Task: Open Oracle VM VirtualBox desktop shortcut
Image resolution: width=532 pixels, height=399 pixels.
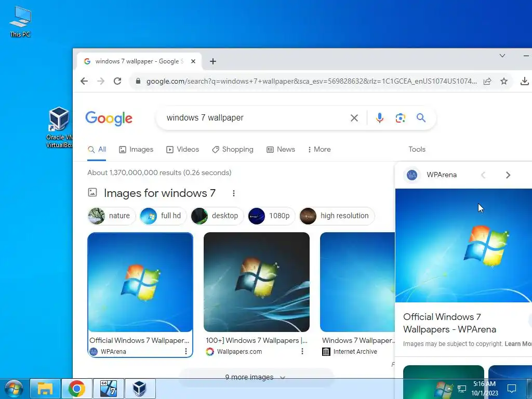Action: pyautogui.click(x=59, y=127)
